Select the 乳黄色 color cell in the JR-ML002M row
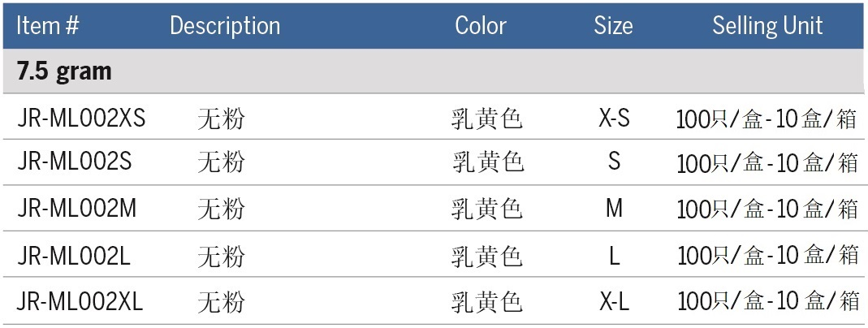The height and width of the screenshot is (328, 868). (x=487, y=209)
